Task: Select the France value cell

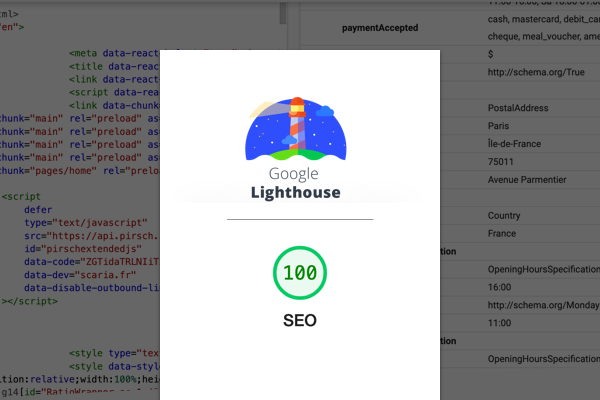Action: (x=502, y=233)
